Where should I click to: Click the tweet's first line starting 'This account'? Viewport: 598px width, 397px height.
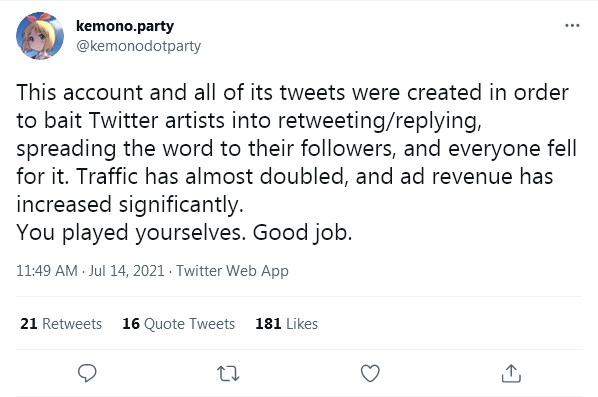[x=293, y=93]
